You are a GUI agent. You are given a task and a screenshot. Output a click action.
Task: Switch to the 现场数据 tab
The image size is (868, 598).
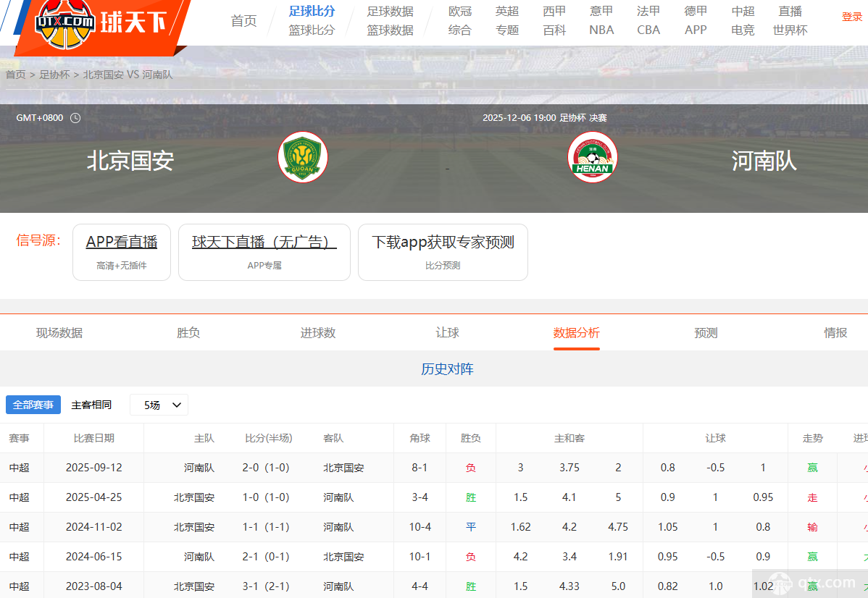coord(59,332)
